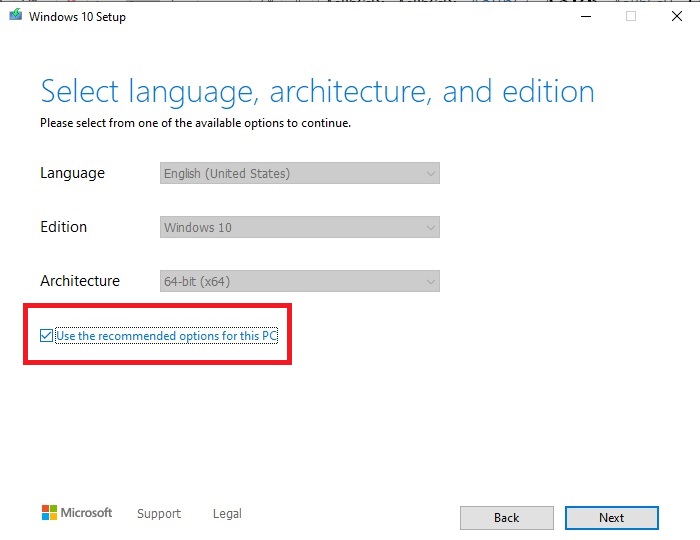Close the Windows 10 Setup window
Image resolution: width=700 pixels, height=540 pixels.
[x=677, y=17]
